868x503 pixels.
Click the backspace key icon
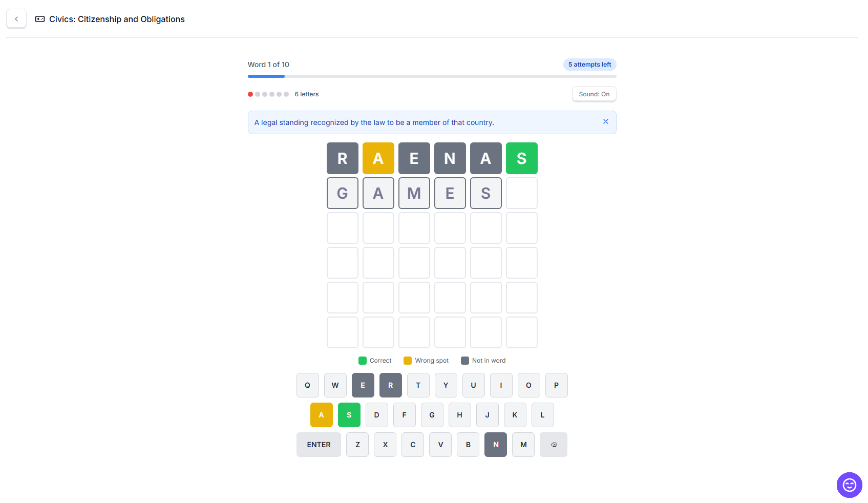pos(553,445)
